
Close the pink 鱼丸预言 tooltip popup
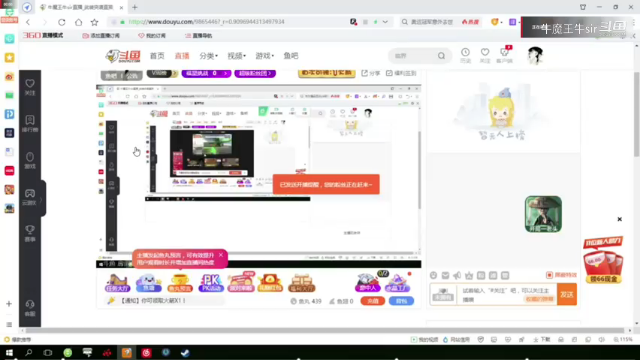(x=221, y=255)
